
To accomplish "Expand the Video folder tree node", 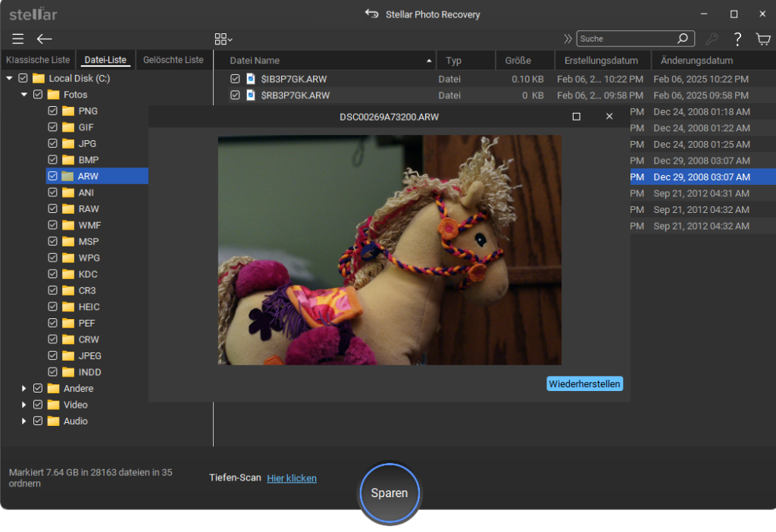I will pyautogui.click(x=24, y=405).
